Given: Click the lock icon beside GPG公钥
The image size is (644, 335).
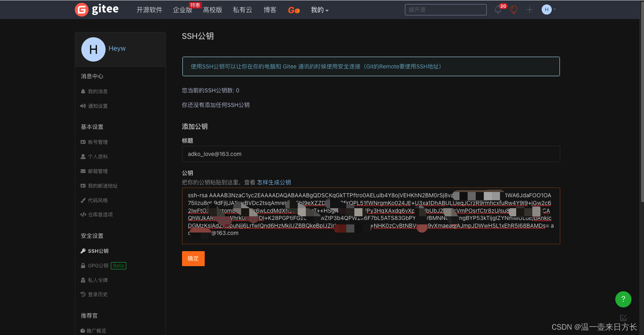Looking at the screenshot, I should pos(83,266).
